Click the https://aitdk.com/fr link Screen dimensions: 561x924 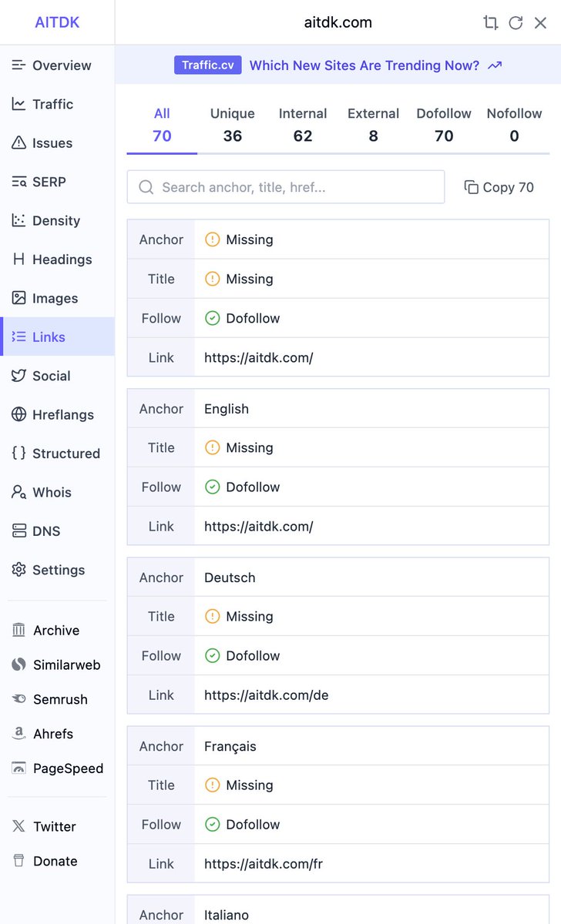tap(264, 863)
